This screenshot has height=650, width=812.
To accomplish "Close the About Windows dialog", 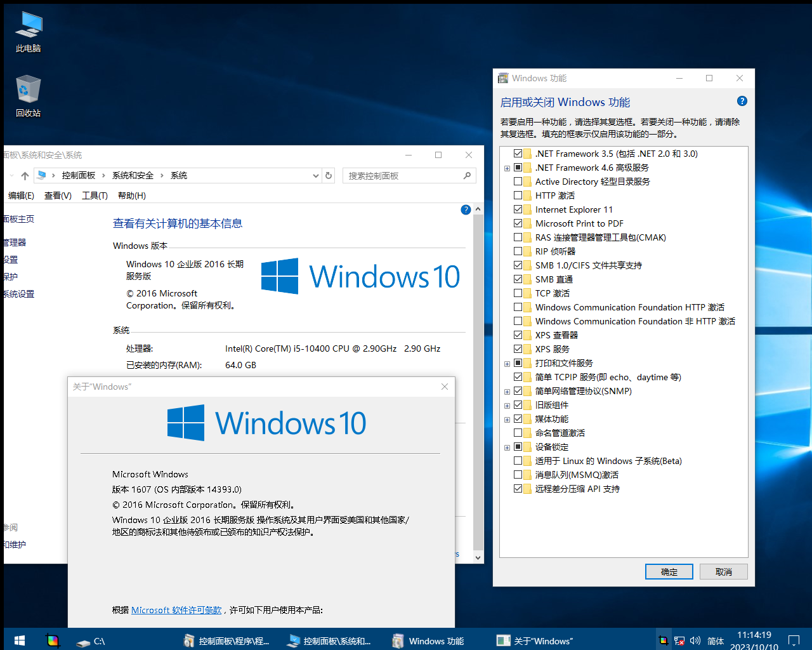I will click(x=445, y=387).
